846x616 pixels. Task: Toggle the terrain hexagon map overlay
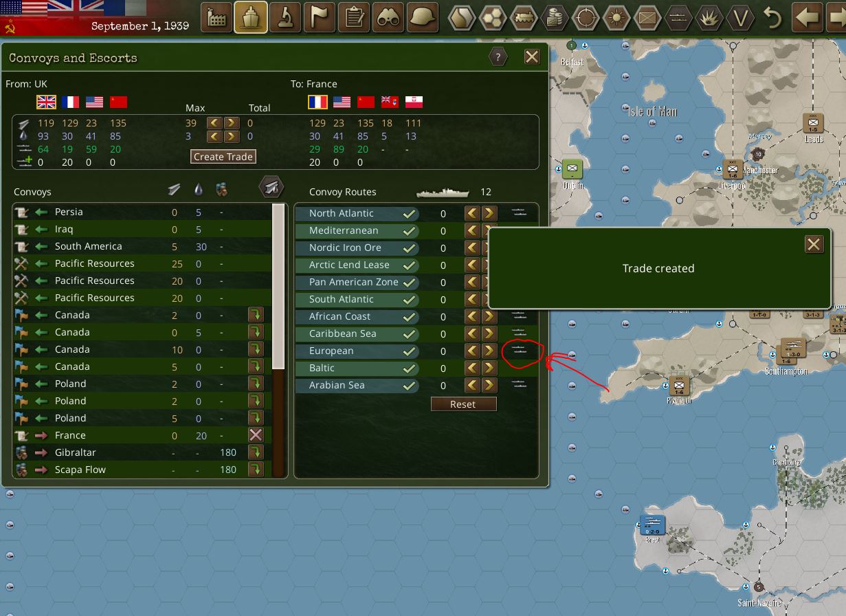click(x=463, y=18)
